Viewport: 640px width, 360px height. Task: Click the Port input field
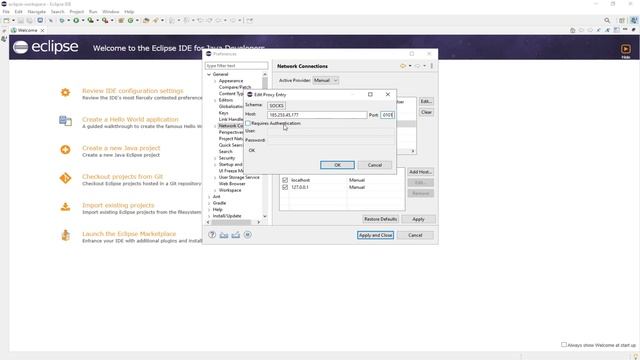387,115
